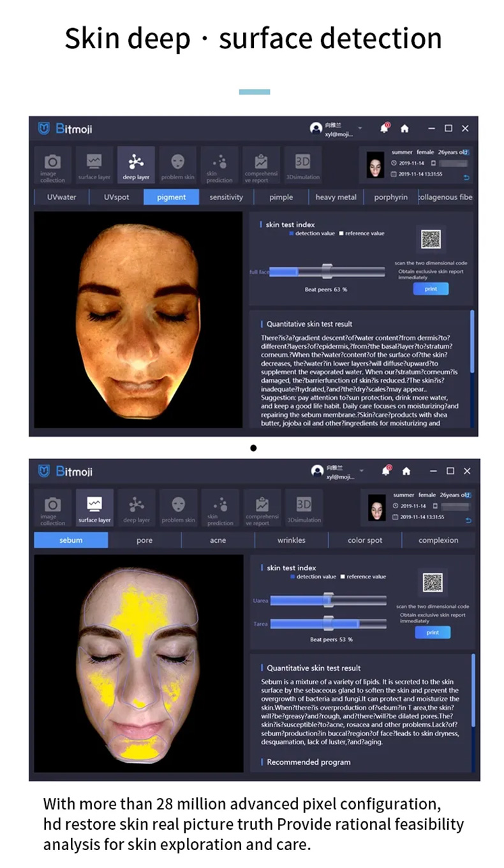Viewport: 504px width, 868px height.
Task: Launch 3Dsimulation in the sebum window
Action: [x=304, y=509]
